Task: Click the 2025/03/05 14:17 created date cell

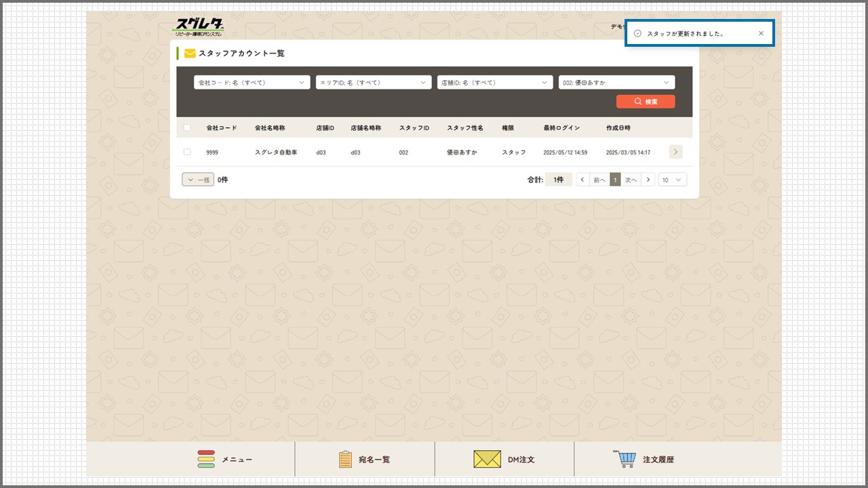Action: [x=628, y=152]
